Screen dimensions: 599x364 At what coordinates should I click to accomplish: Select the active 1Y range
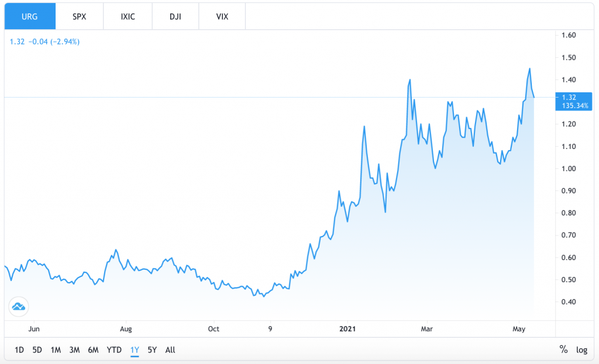point(135,350)
